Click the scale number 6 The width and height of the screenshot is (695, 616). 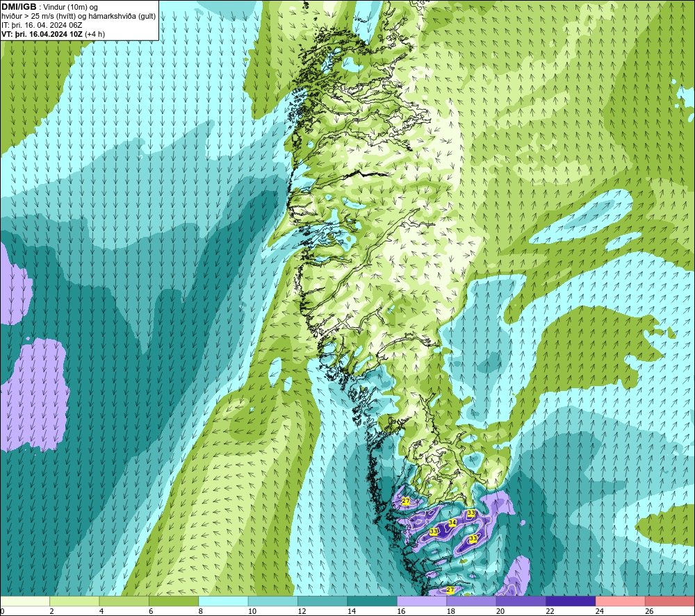(151, 611)
